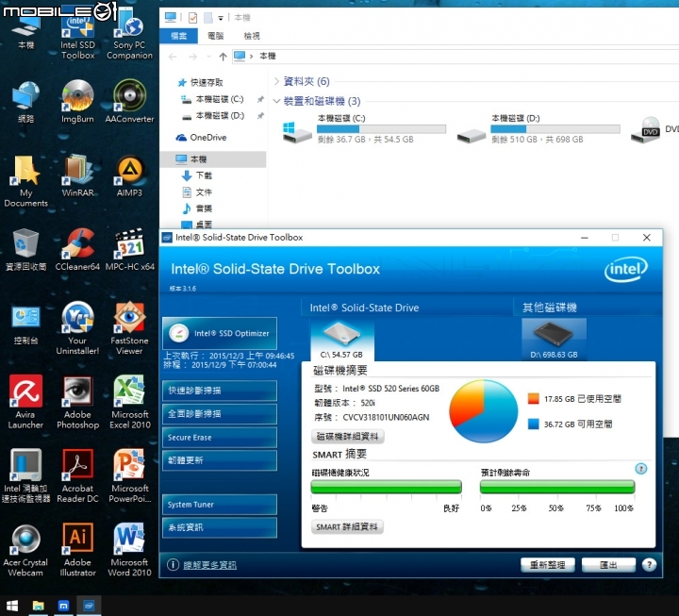
Task: Launch Adobe Illustrator shortcut
Action: [x=77, y=551]
